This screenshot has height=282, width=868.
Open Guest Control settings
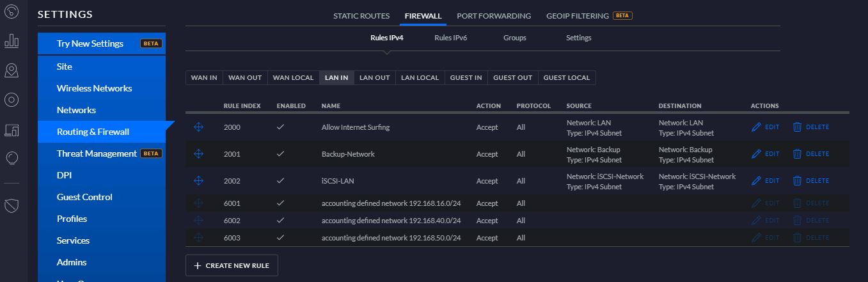(x=102, y=197)
